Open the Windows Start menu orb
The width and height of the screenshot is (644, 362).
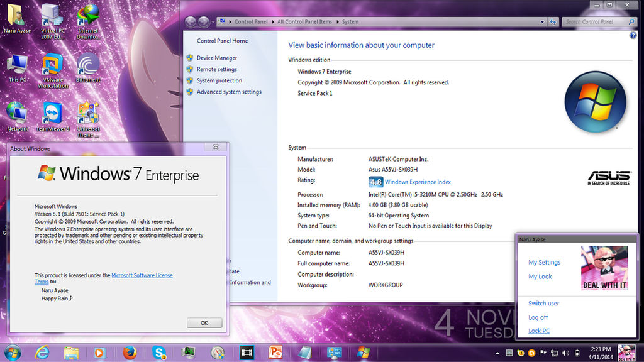tap(13, 353)
